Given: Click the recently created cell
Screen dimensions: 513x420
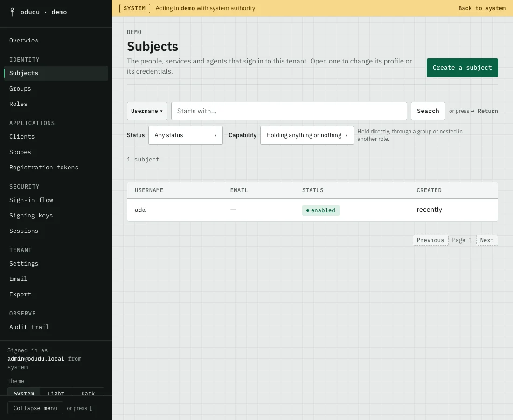Looking at the screenshot, I should (429, 210).
